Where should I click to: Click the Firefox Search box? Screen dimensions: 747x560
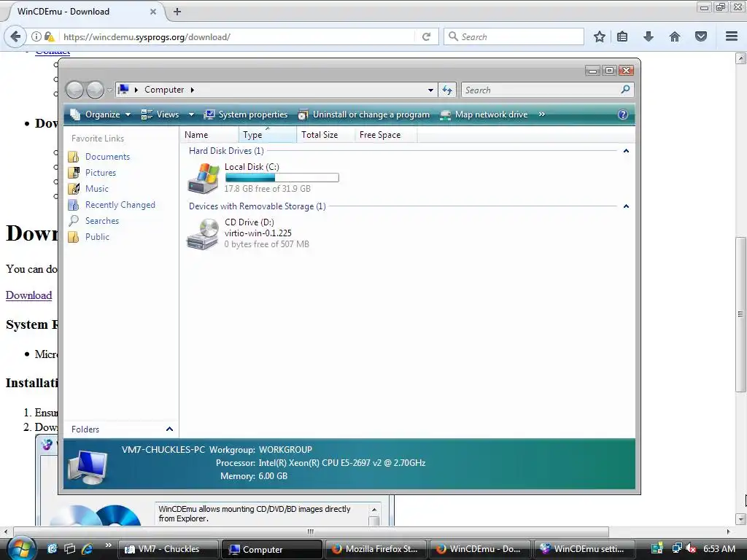[x=514, y=36]
